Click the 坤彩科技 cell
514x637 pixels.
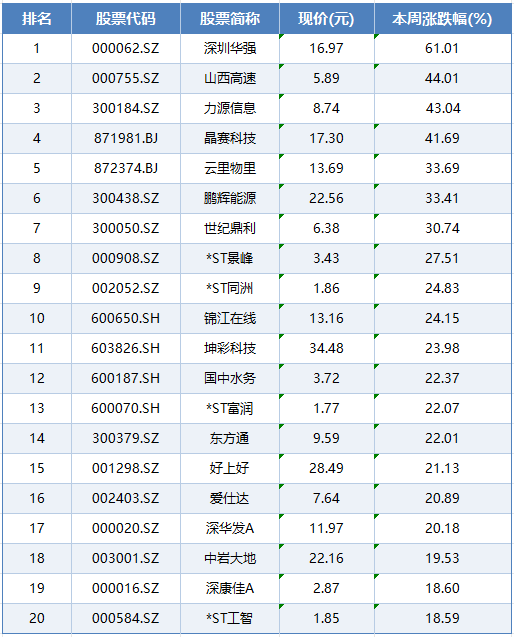pyautogui.click(x=230, y=349)
